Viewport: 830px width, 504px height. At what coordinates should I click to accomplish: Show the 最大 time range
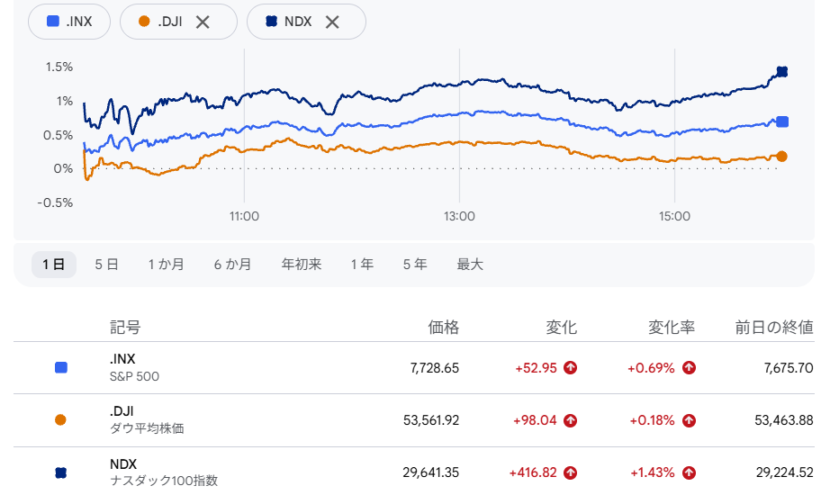coord(470,265)
